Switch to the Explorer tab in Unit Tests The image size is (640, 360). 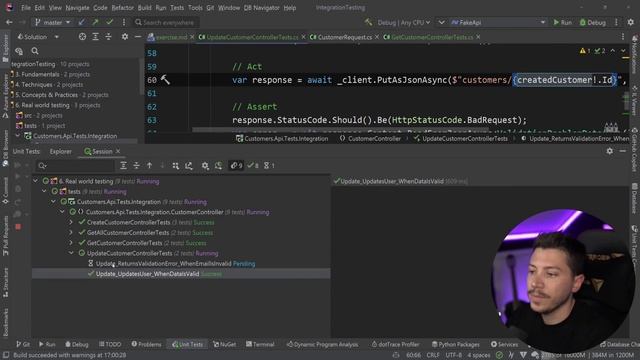(60, 151)
